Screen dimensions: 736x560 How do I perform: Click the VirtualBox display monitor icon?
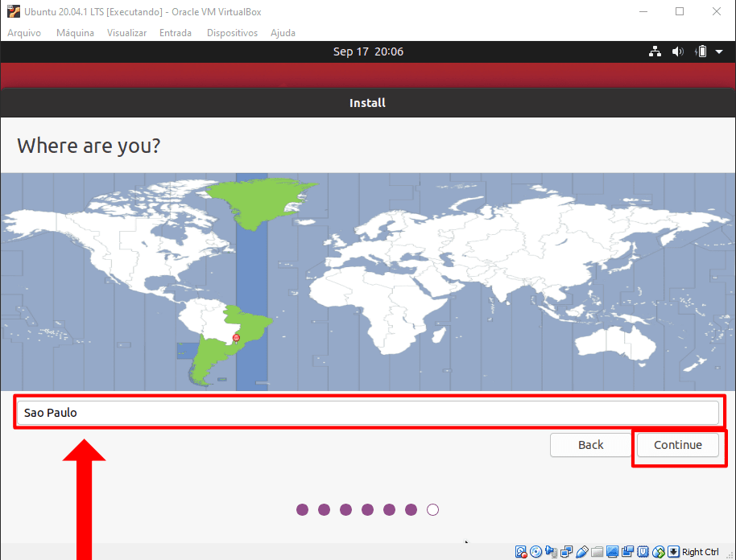(612, 552)
